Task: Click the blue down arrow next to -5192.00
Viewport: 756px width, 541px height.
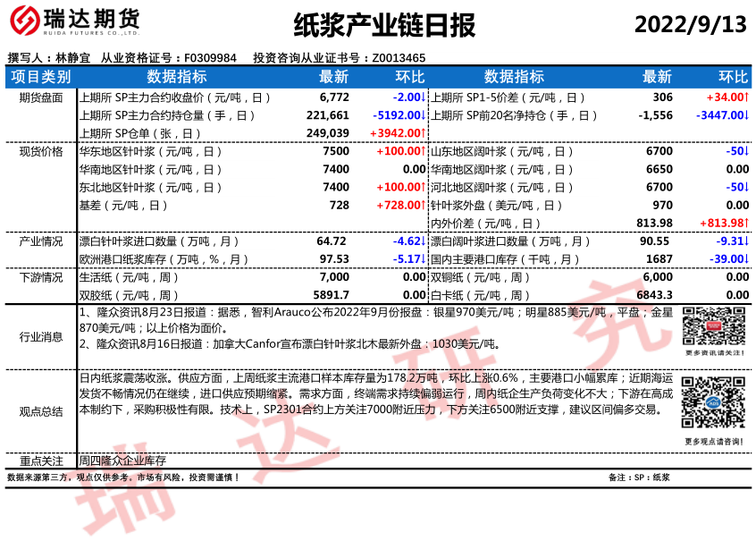Action: click(x=424, y=115)
